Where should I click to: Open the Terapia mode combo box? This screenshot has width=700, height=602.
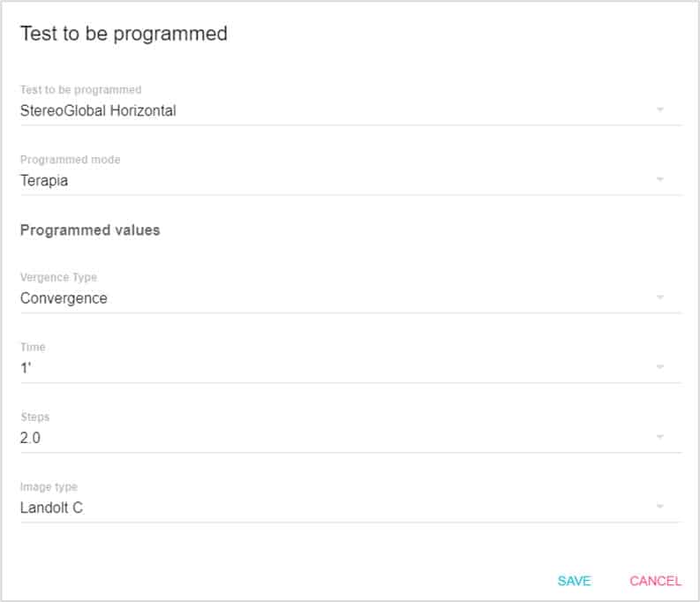(335, 181)
